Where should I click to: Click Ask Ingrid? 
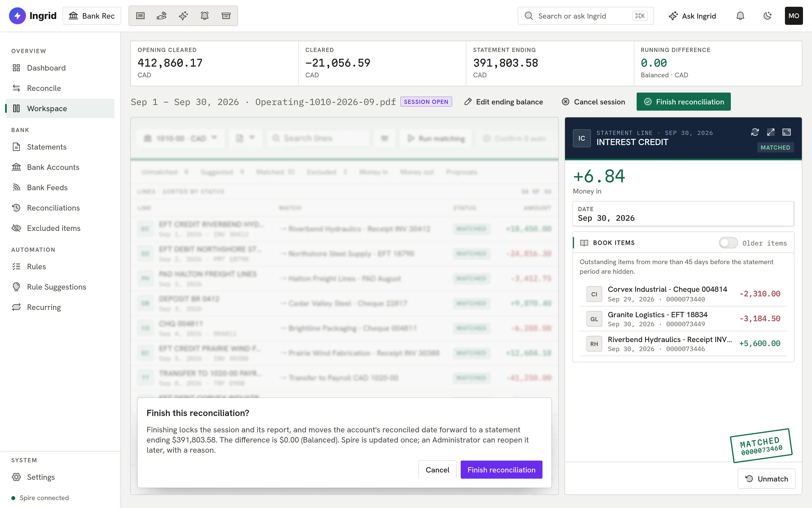click(x=692, y=16)
